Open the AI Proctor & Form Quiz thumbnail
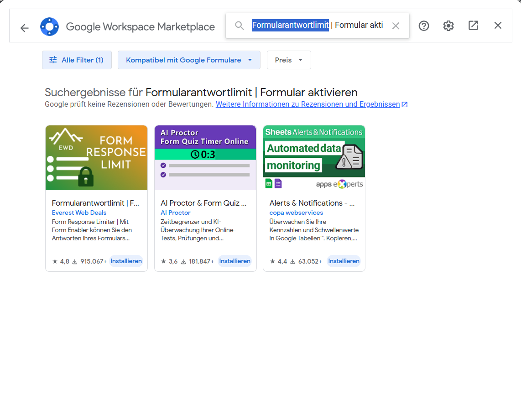 point(205,157)
